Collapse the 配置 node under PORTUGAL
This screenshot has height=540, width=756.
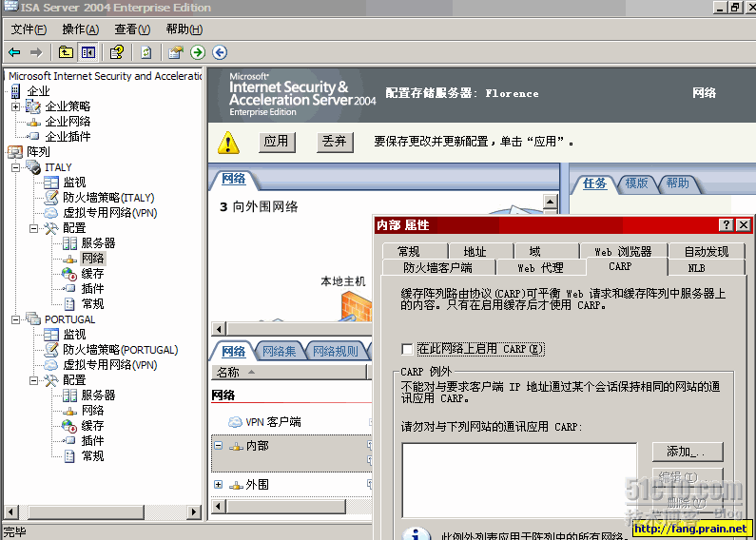(33, 380)
